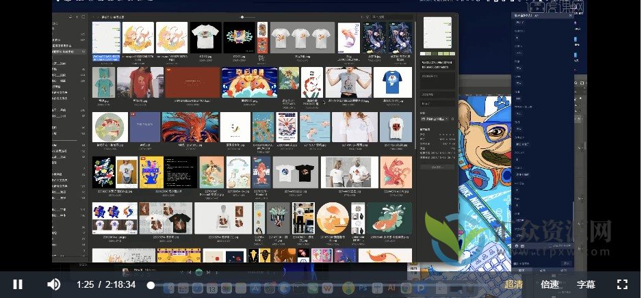Open folder dropdown in the inspector panel
The image size is (644, 298).
[x=435, y=119]
